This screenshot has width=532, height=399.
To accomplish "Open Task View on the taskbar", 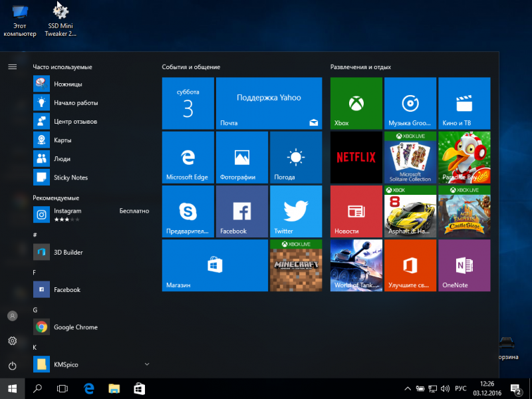I will click(x=63, y=388).
